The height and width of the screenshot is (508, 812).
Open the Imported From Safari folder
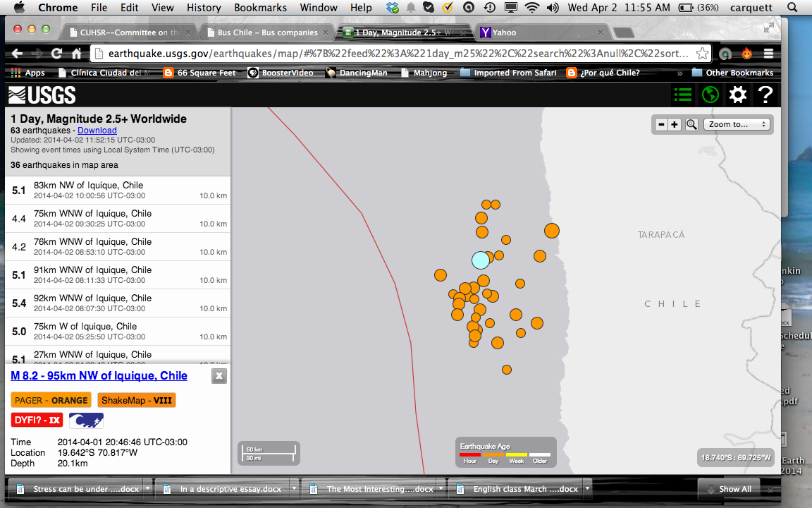(508, 73)
